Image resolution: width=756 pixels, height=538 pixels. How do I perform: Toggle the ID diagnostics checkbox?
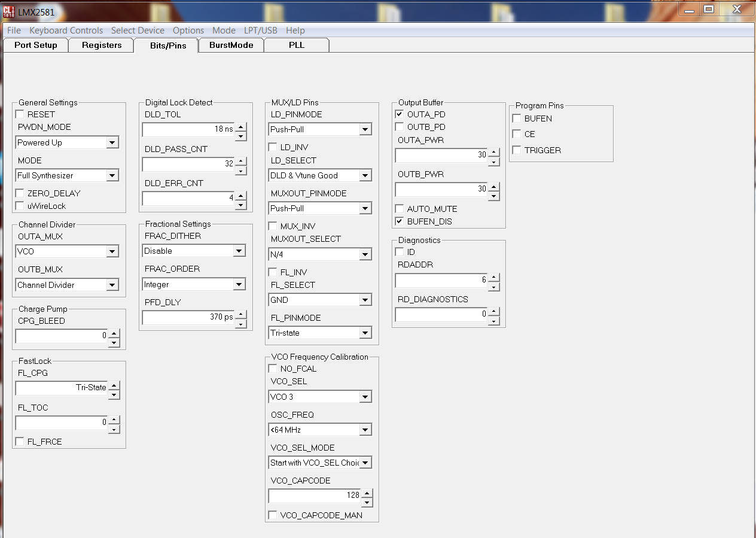click(400, 252)
